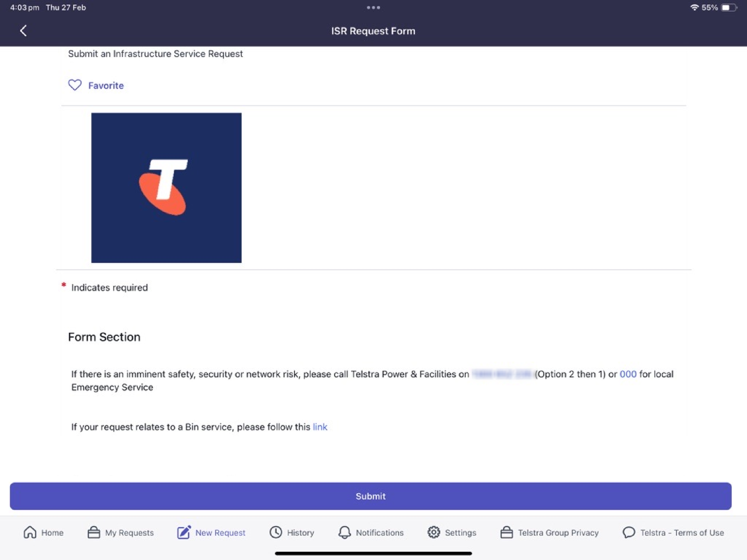Select the New Request tab
The height and width of the screenshot is (560, 747).
pyautogui.click(x=211, y=532)
